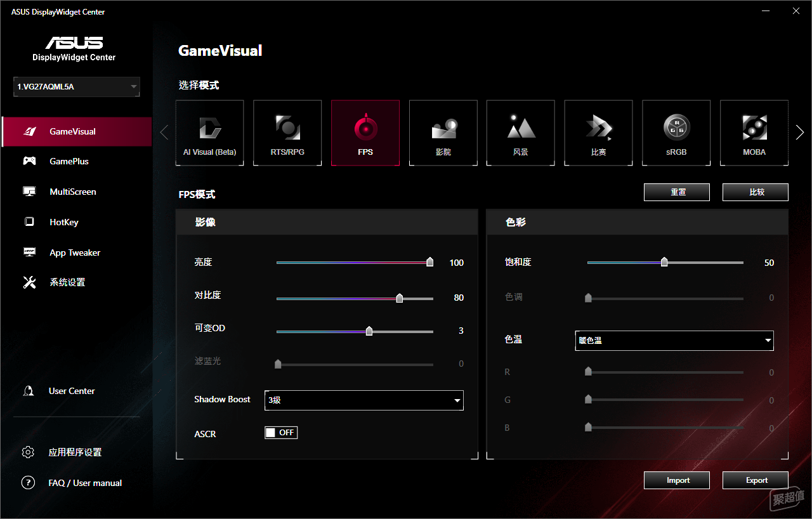812x519 pixels.
Task: Click the R channel slider track
Action: pos(665,372)
